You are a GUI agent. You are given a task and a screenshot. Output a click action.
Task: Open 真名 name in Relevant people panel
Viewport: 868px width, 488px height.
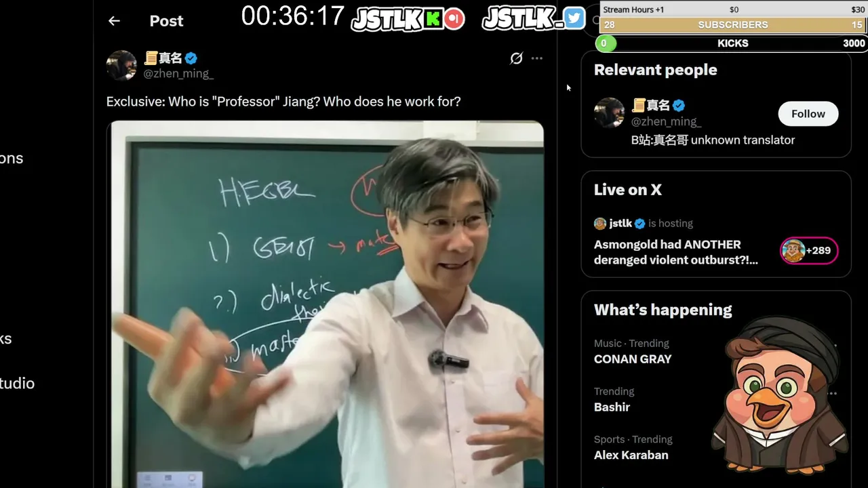point(651,105)
